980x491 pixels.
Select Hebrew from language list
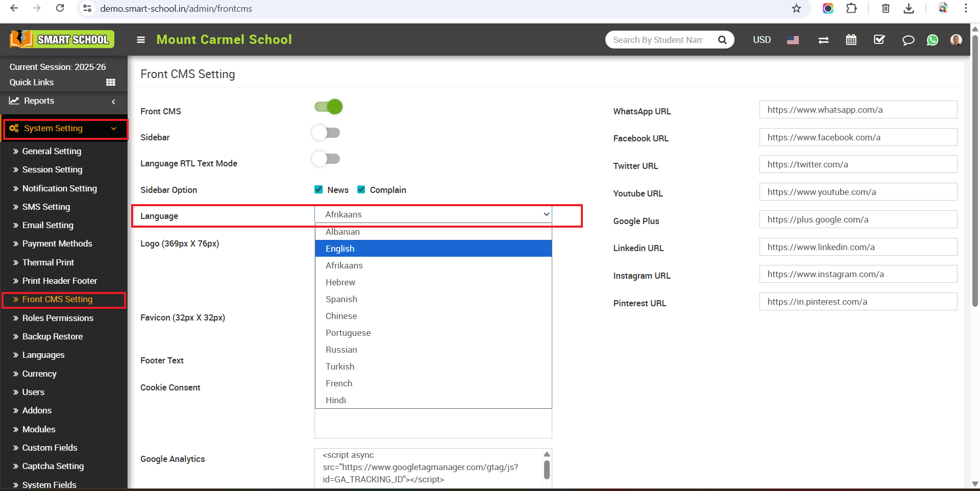[x=433, y=282]
